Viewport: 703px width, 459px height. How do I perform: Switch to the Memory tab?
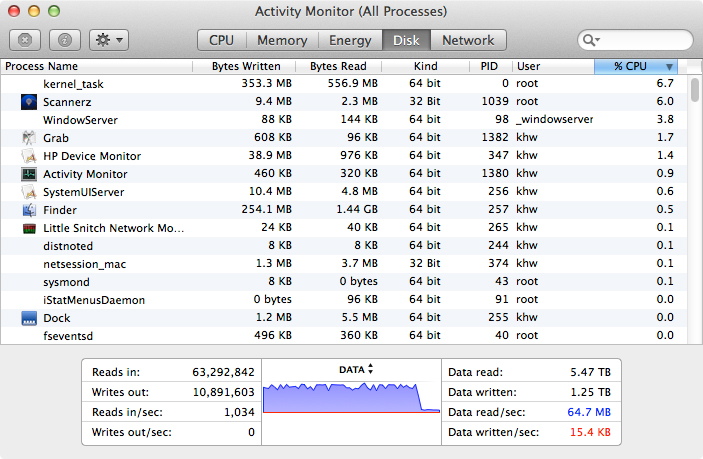tap(282, 40)
